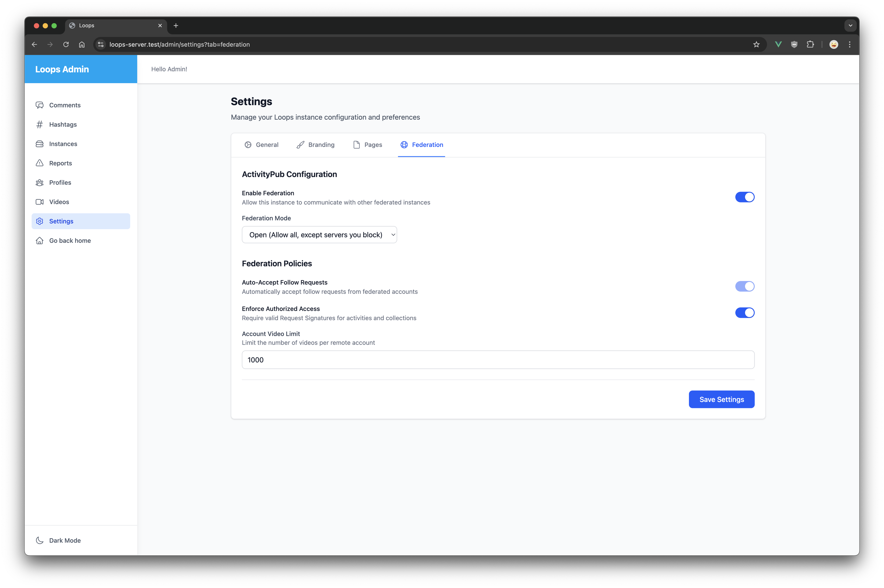Focus the Account Video Limit field
The width and height of the screenshot is (884, 588).
(x=498, y=360)
